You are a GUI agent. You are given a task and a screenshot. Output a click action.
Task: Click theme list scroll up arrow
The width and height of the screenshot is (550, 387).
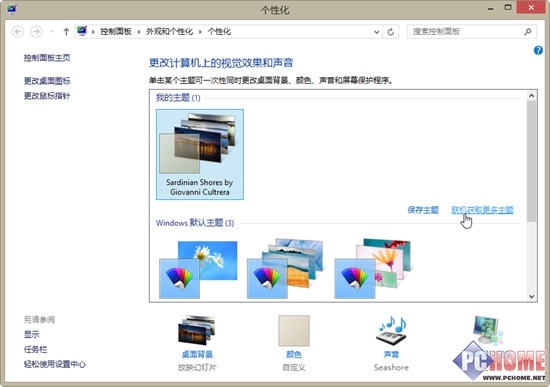532,95
